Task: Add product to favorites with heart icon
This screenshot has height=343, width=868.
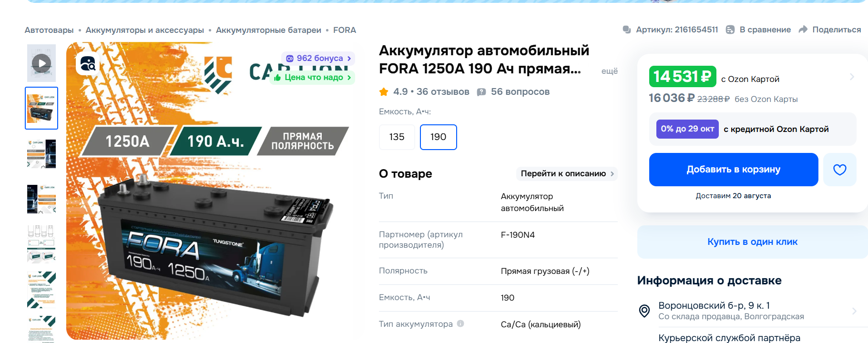Action: (x=839, y=170)
